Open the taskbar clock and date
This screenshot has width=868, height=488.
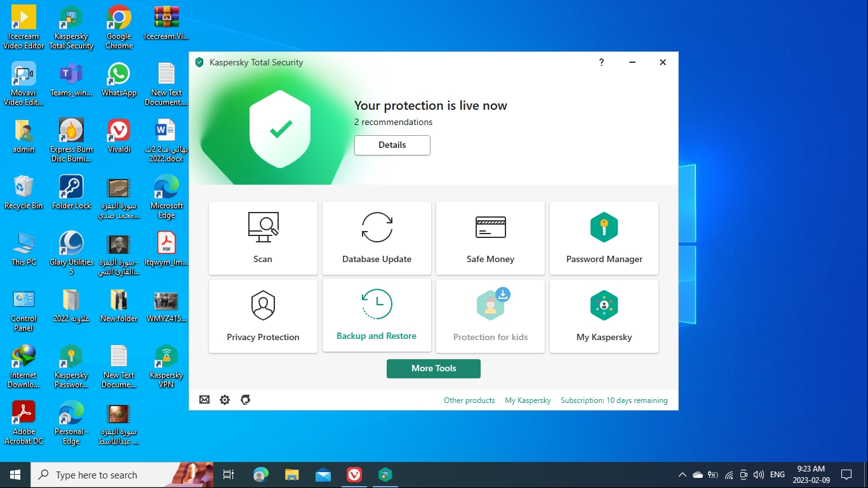coord(810,475)
